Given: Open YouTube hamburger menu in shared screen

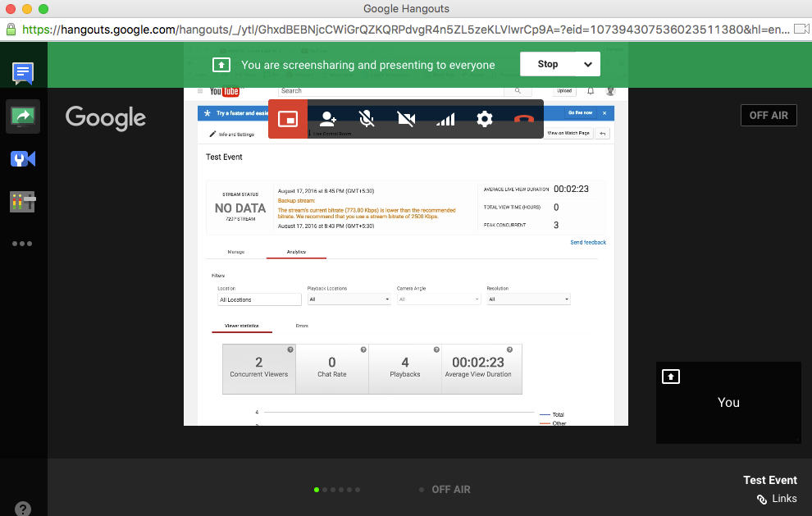Looking at the screenshot, I should pos(200,91).
